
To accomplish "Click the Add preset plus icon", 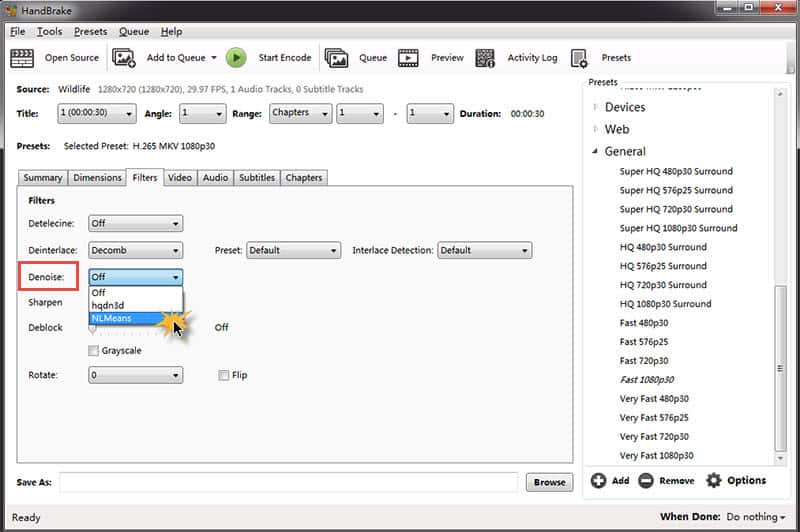I will (x=598, y=480).
